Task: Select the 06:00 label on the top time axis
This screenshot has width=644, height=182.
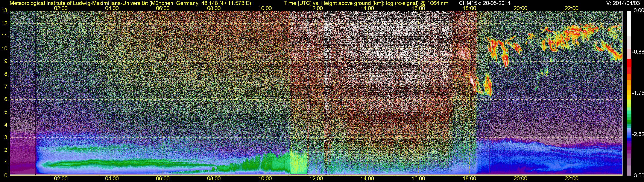Action: [x=163, y=8]
